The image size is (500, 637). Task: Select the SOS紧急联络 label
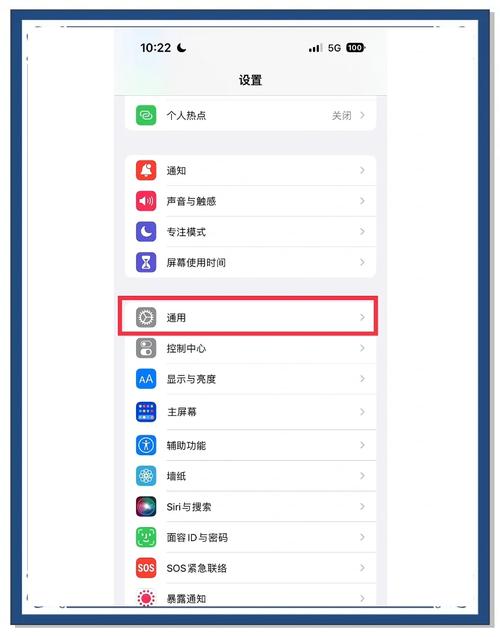197,568
